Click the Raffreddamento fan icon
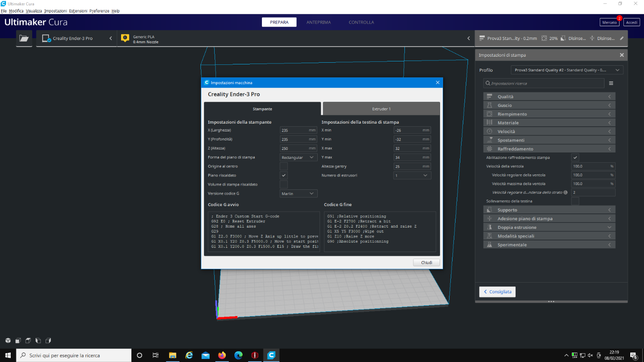 489,149
